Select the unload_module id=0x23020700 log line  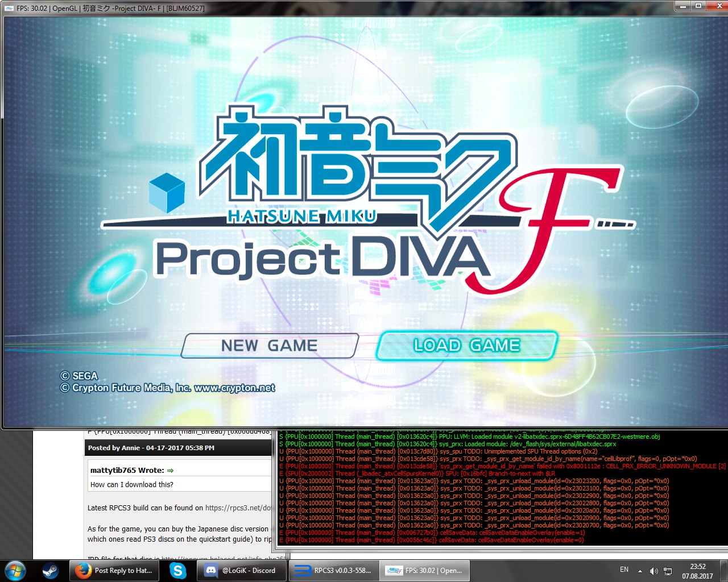tap(474, 525)
